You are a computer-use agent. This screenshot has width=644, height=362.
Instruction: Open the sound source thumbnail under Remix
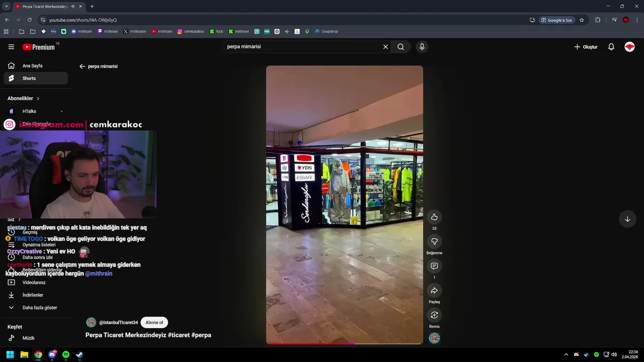(434, 338)
